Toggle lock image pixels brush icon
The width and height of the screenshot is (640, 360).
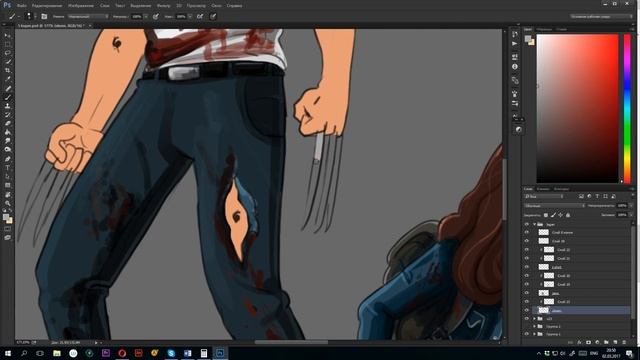(553, 215)
